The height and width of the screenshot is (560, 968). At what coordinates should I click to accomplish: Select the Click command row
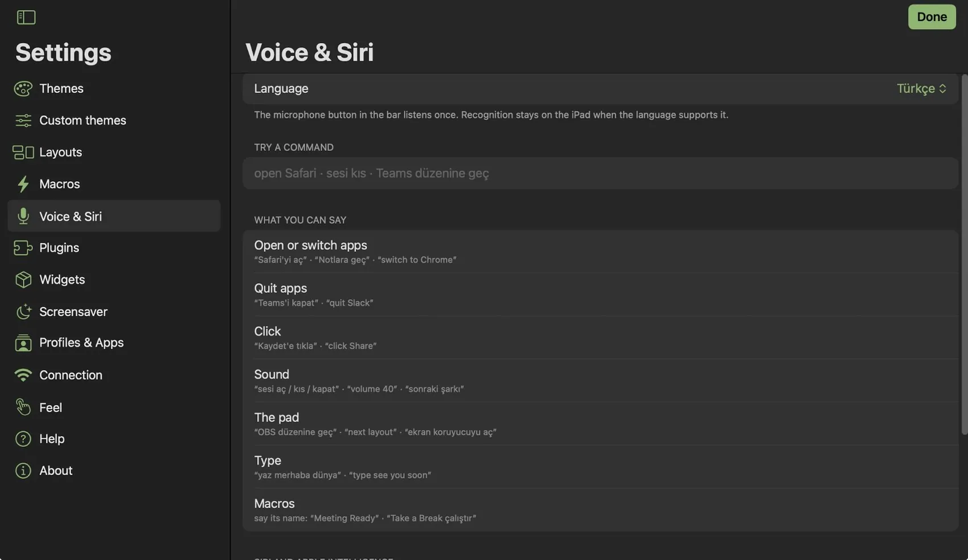coord(600,337)
